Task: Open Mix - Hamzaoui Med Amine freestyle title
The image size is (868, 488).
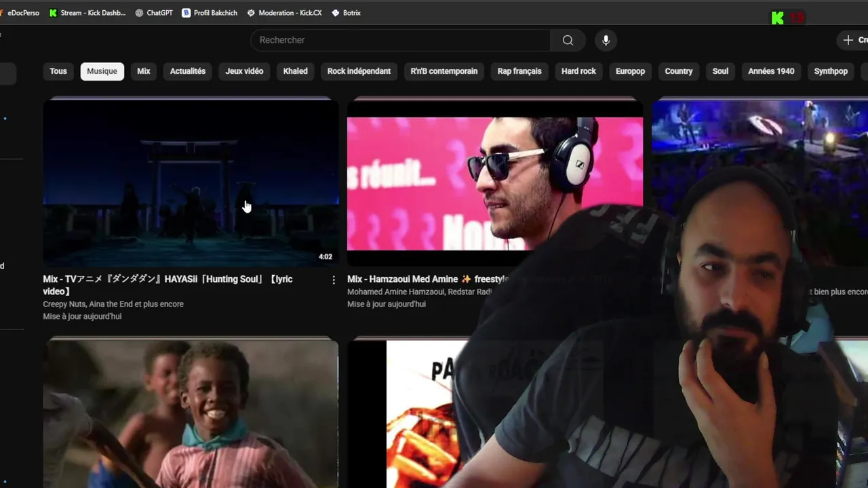Action: click(x=428, y=279)
